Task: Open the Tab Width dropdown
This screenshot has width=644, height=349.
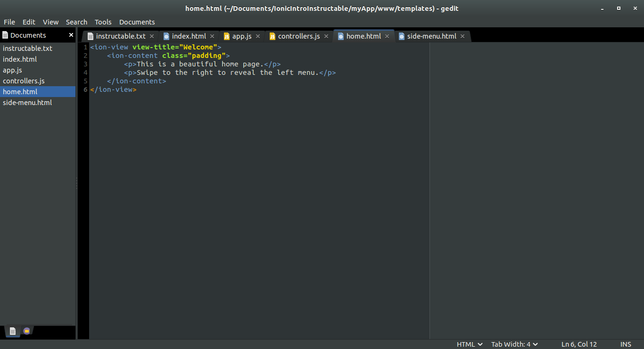Action: coord(514,344)
